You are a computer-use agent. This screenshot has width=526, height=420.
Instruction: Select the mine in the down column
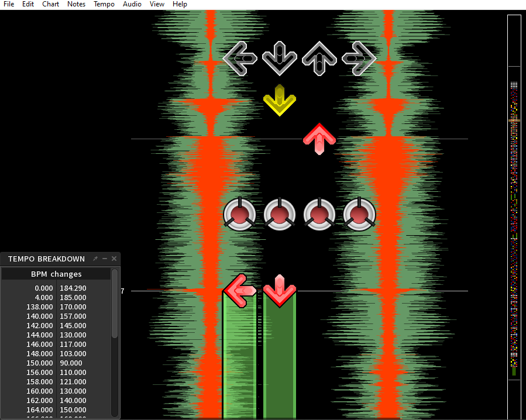tap(280, 214)
